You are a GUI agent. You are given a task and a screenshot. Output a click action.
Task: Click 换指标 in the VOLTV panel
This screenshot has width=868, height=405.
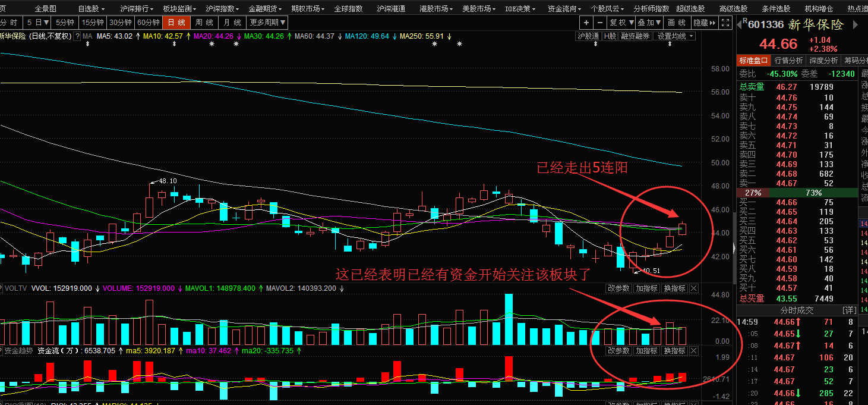point(674,288)
